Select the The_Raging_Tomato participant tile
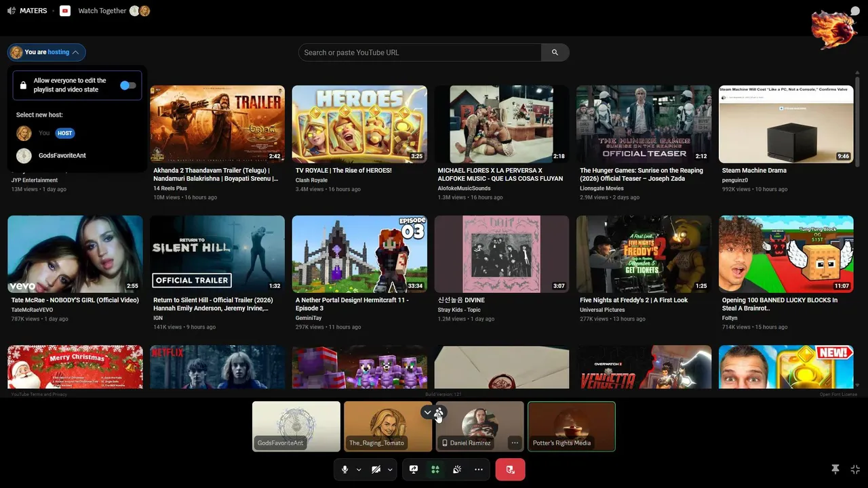 pyautogui.click(x=388, y=426)
